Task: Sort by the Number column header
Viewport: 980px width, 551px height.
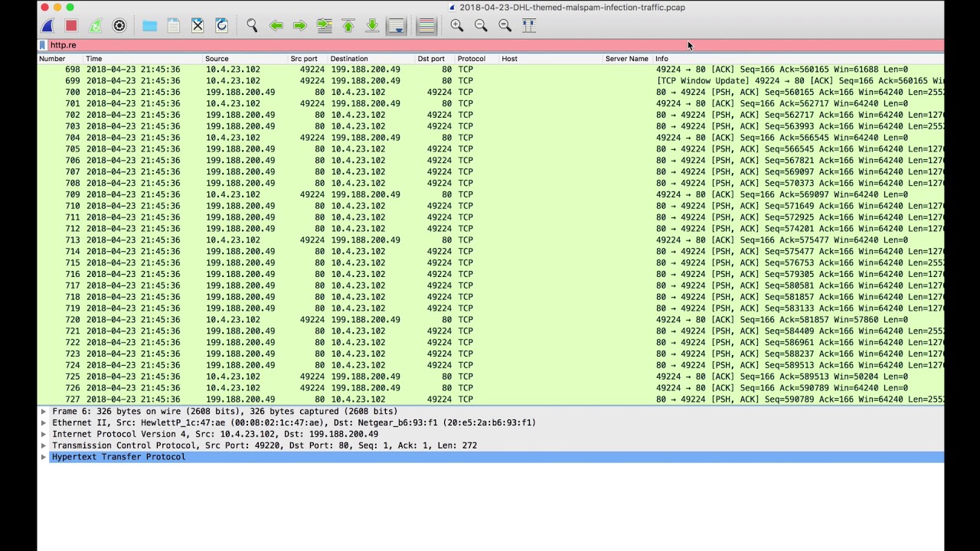Action: (60, 58)
